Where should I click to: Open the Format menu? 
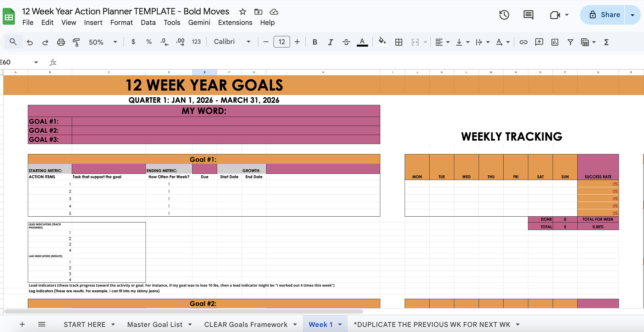(122, 22)
